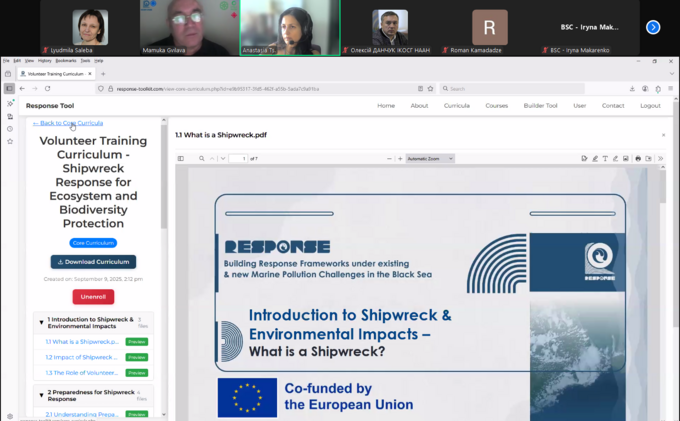
Task: Open 1.2 Impact of Shipwreck file
Action: [82, 357]
